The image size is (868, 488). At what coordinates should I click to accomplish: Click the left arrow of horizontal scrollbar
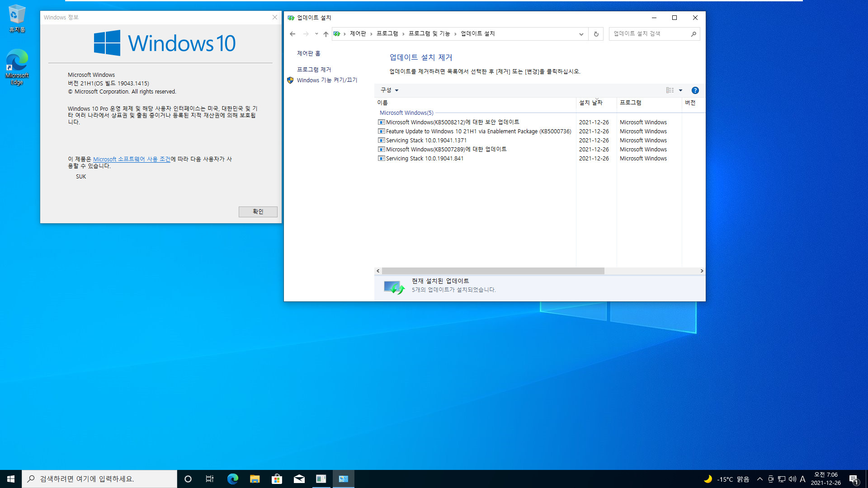coord(378,271)
